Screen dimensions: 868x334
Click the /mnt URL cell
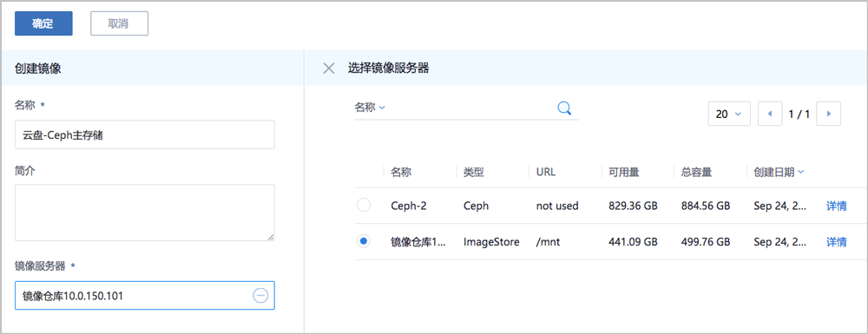click(x=548, y=242)
